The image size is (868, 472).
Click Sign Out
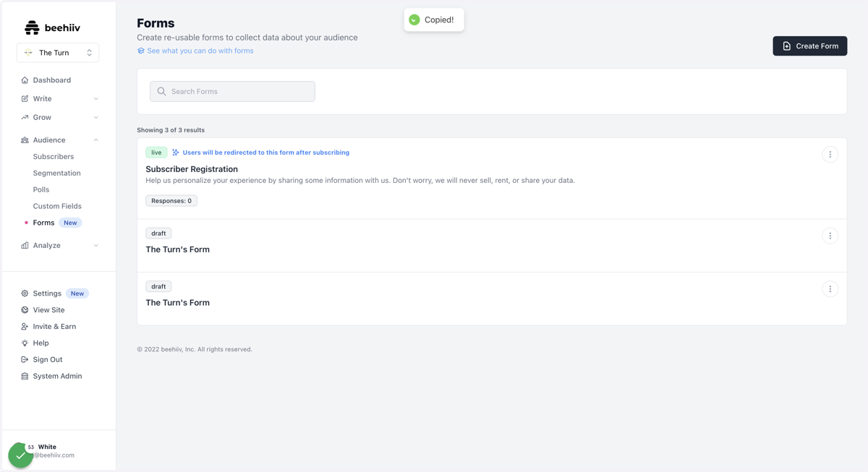[x=48, y=360]
